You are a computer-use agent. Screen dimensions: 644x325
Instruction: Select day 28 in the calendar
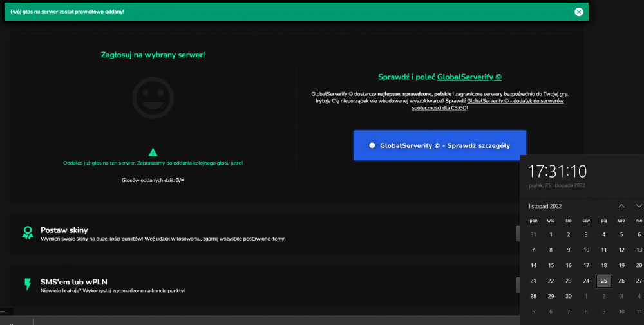coord(533,296)
